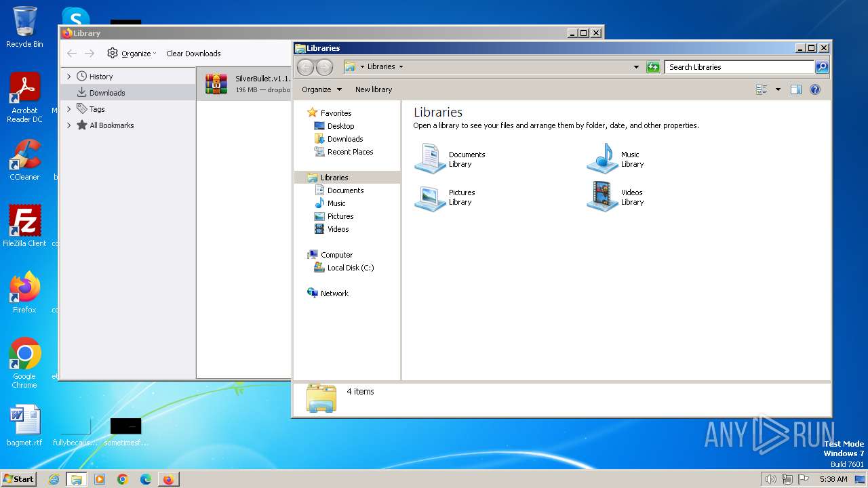
Task: Click in the Search Libraries field
Action: point(739,66)
